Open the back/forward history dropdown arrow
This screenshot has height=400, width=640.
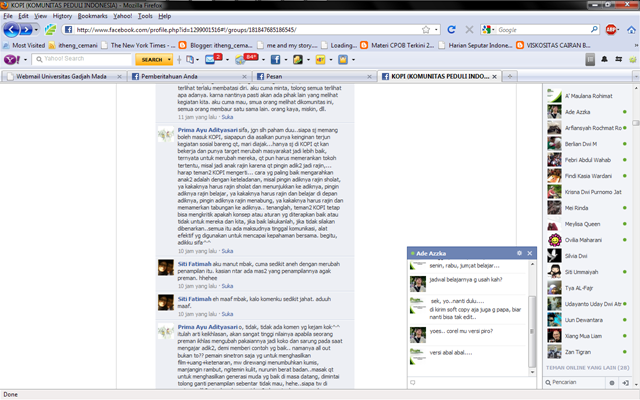coord(36,30)
